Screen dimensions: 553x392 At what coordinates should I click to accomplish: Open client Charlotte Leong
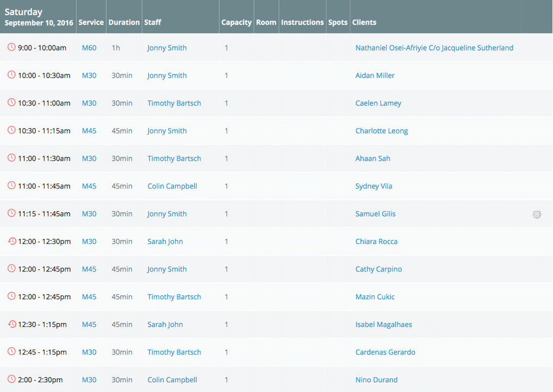coord(381,131)
